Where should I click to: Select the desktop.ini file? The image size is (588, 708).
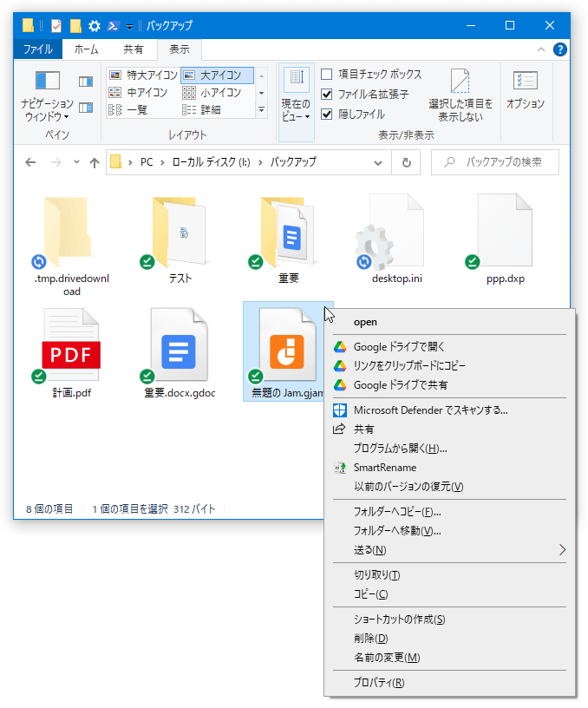point(396,239)
